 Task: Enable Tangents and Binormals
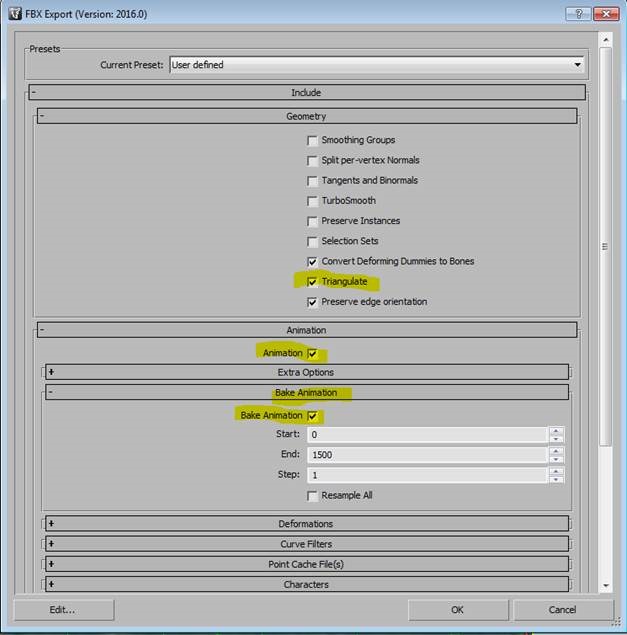[312, 181]
